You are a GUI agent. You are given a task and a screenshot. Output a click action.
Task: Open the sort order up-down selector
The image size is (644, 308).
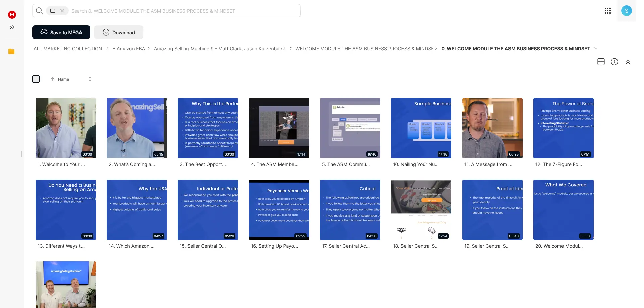coord(90,79)
